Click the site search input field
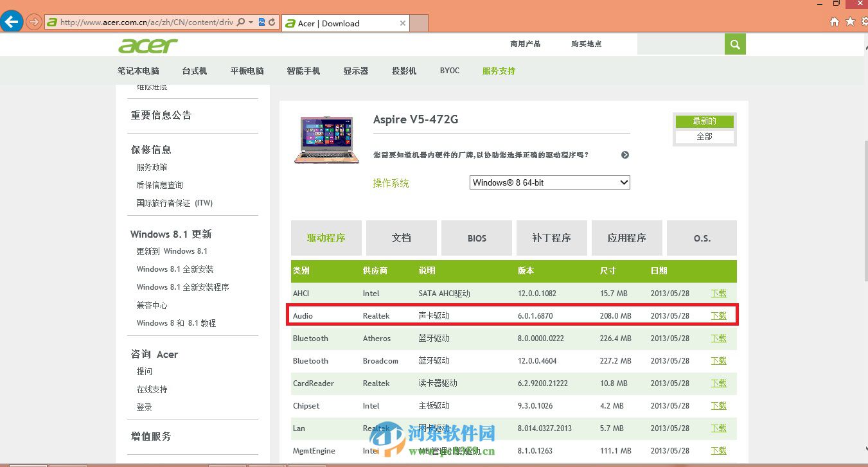Screen dimensions: 868x467 pyautogui.click(x=681, y=44)
